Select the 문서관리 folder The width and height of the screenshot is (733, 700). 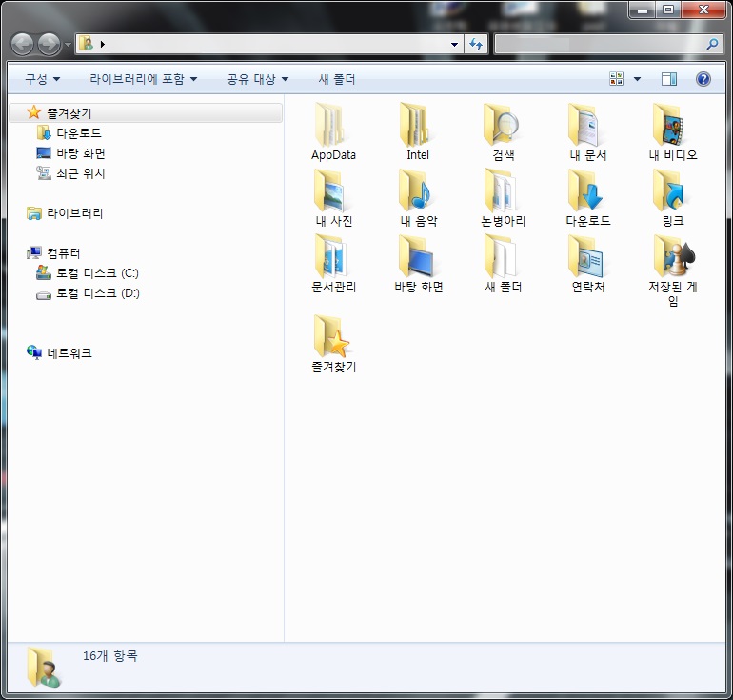[333, 264]
